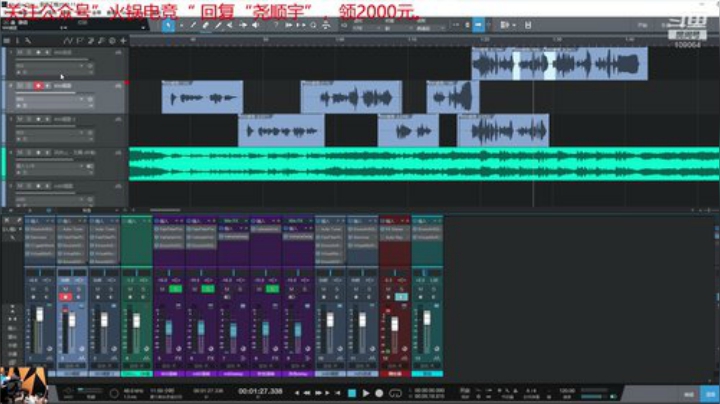Mute the green waveform track 4

(20, 152)
